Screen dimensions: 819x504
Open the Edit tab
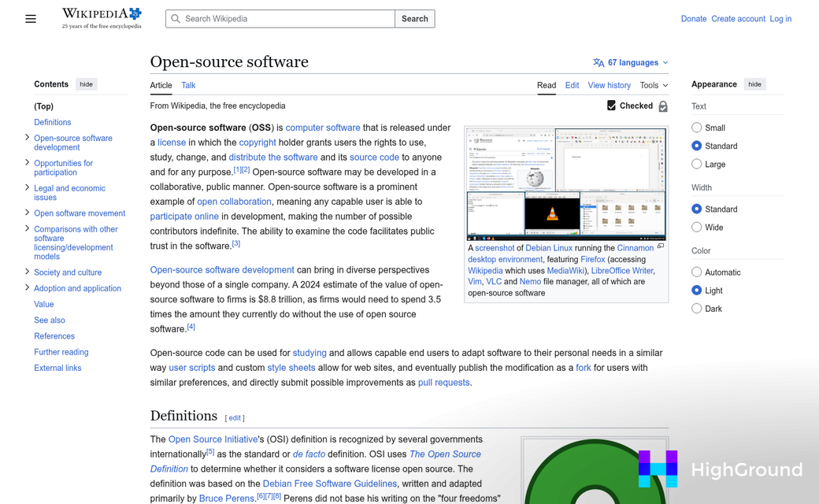[x=572, y=85]
